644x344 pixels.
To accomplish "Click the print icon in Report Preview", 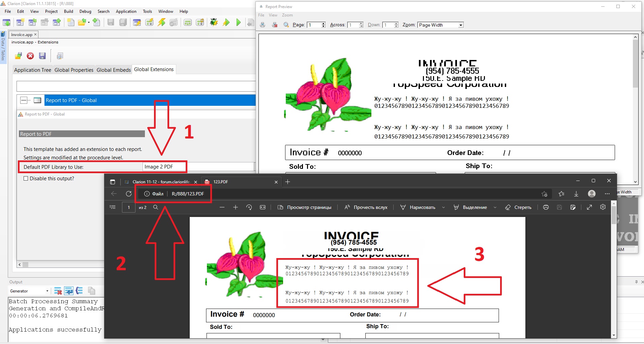I will click(x=263, y=25).
